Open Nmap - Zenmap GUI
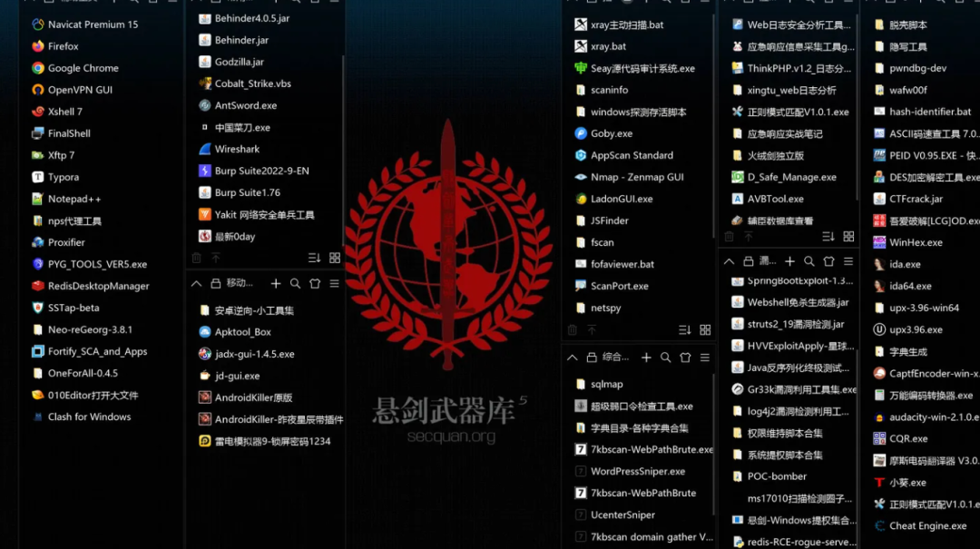The height and width of the screenshot is (549, 980). (x=629, y=178)
